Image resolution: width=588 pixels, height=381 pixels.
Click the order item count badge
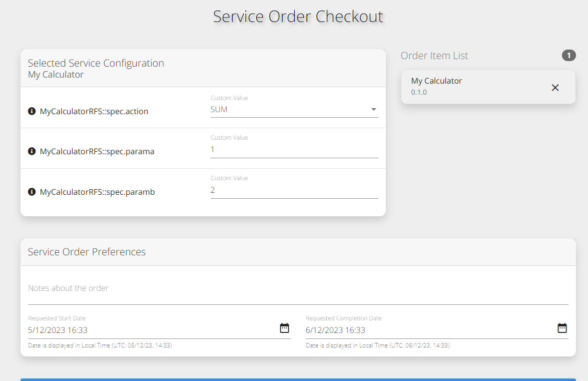click(x=568, y=56)
